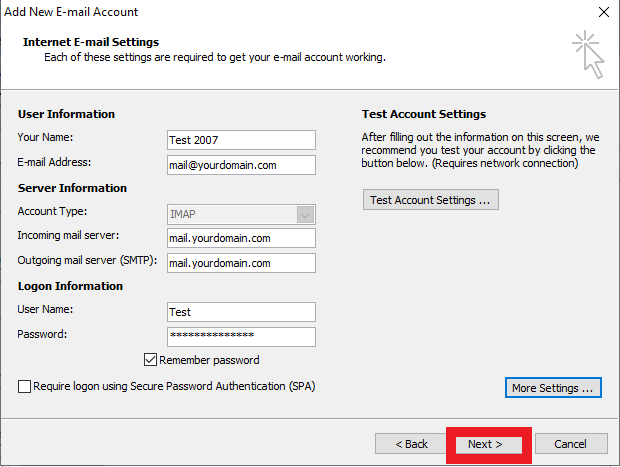The height and width of the screenshot is (467, 620).
Task: Close the Add New E-mail Account dialog
Action: (x=603, y=12)
